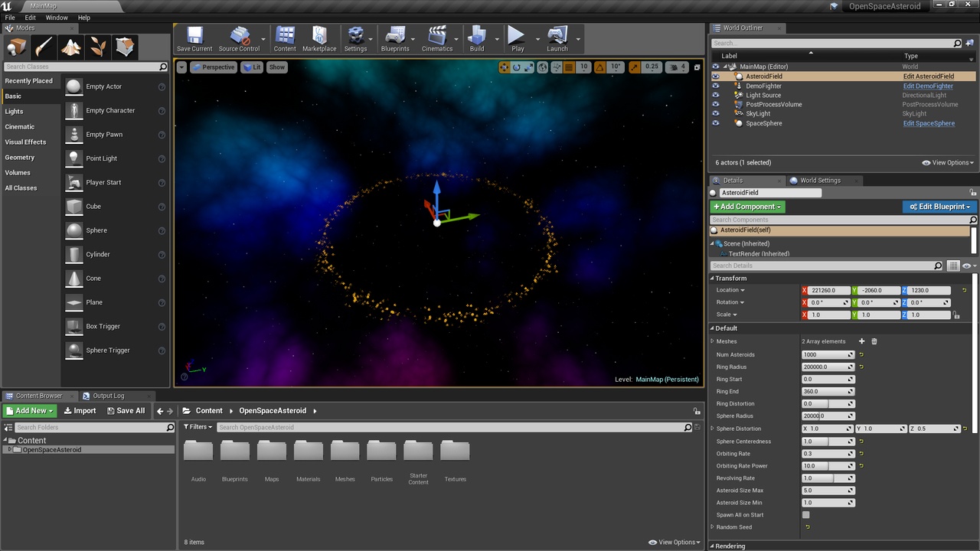Open Filters dropdown in Content Browser
The width and height of the screenshot is (980, 551).
tap(198, 427)
